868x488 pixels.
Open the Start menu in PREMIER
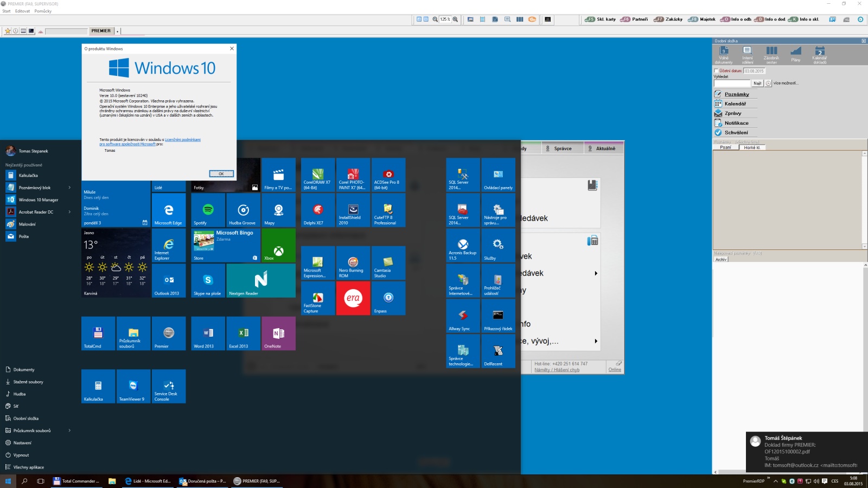pyautogui.click(x=7, y=11)
